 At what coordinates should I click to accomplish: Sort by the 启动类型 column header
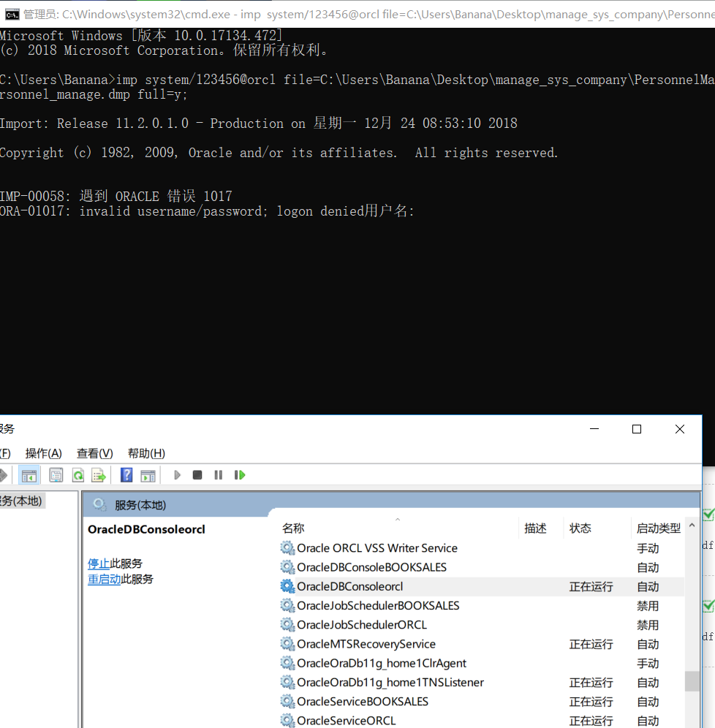pyautogui.click(x=658, y=528)
